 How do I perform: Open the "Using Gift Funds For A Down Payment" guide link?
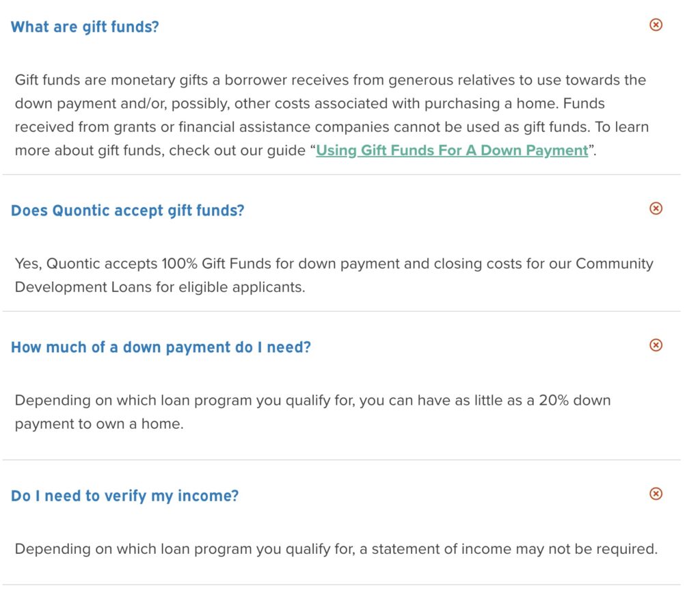[451, 150]
